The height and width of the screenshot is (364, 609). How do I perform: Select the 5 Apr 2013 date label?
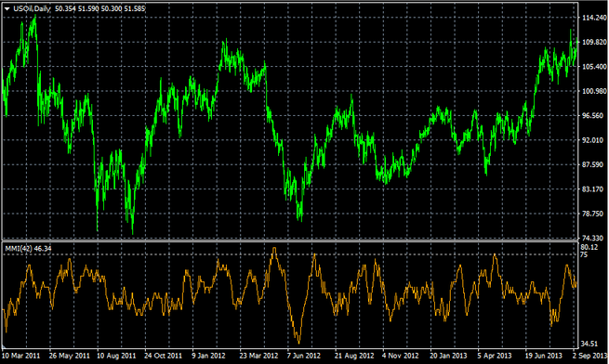pyautogui.click(x=495, y=356)
